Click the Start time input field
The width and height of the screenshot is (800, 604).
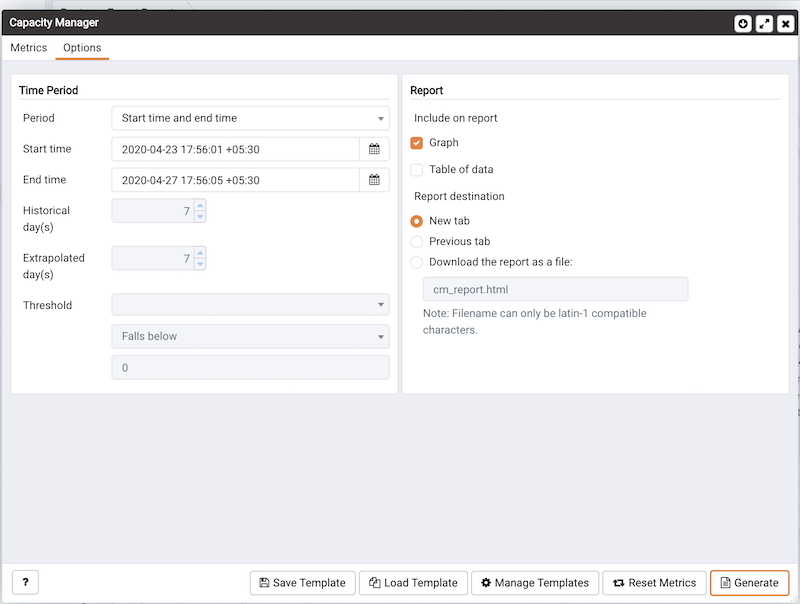tap(235, 149)
